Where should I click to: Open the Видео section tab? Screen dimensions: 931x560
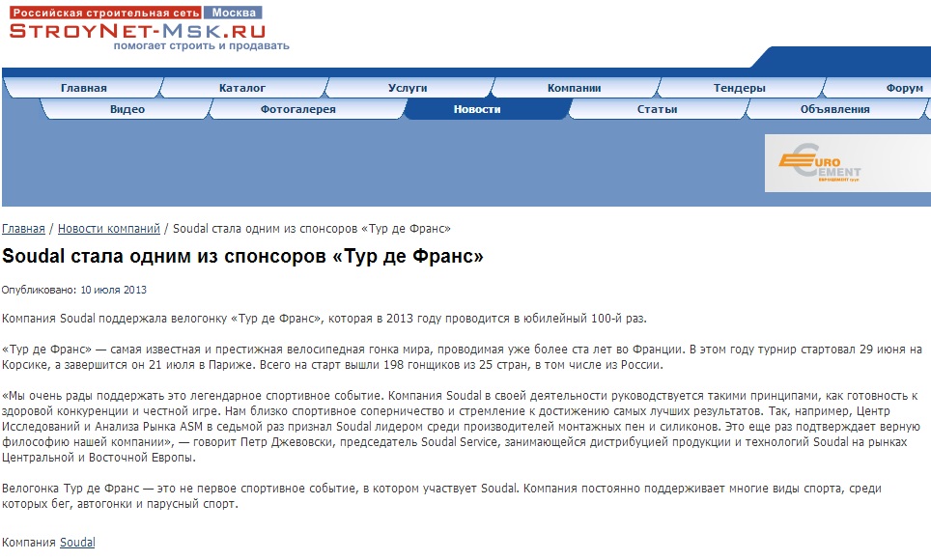pos(127,109)
